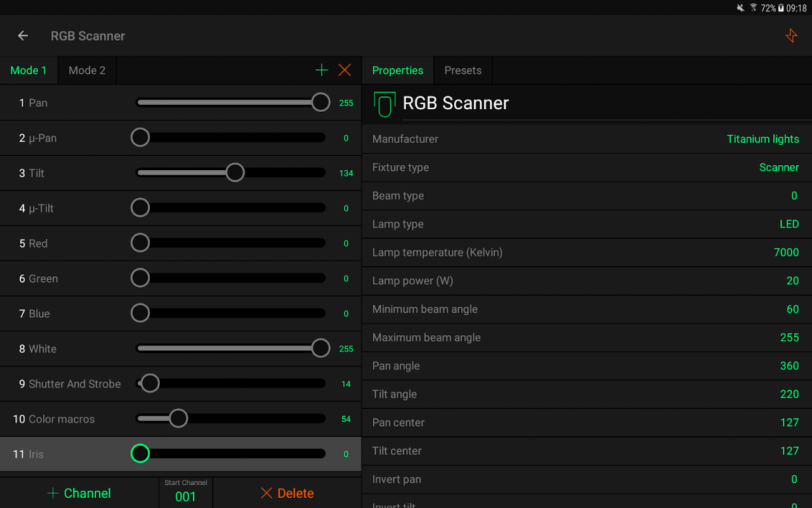Adjust the Pan slider handle
812x508 pixels.
tap(321, 102)
